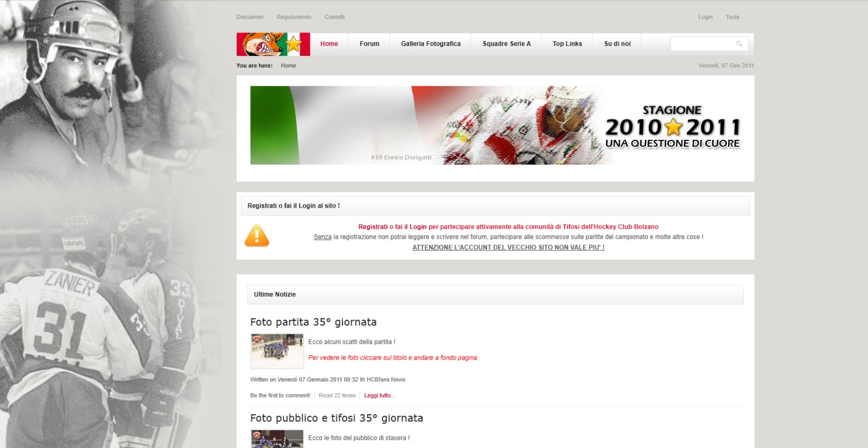Click the date 'Venerdì, 07 Gen 2011'
This screenshot has height=448, width=868.
pyautogui.click(x=726, y=66)
